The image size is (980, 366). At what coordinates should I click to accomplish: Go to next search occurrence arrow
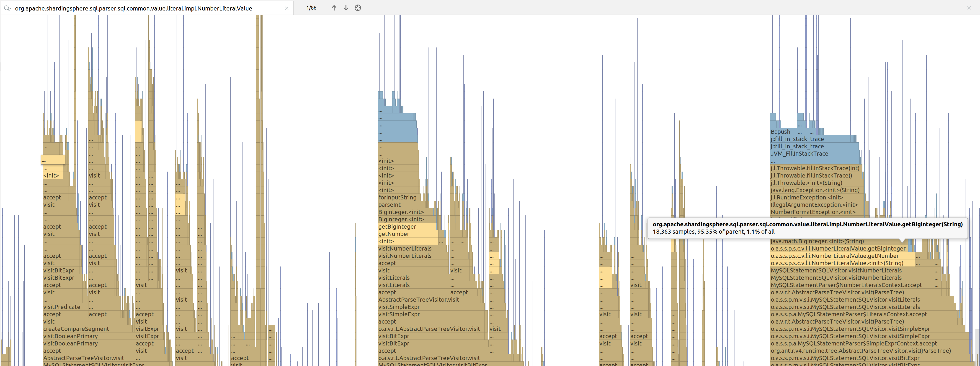(346, 8)
